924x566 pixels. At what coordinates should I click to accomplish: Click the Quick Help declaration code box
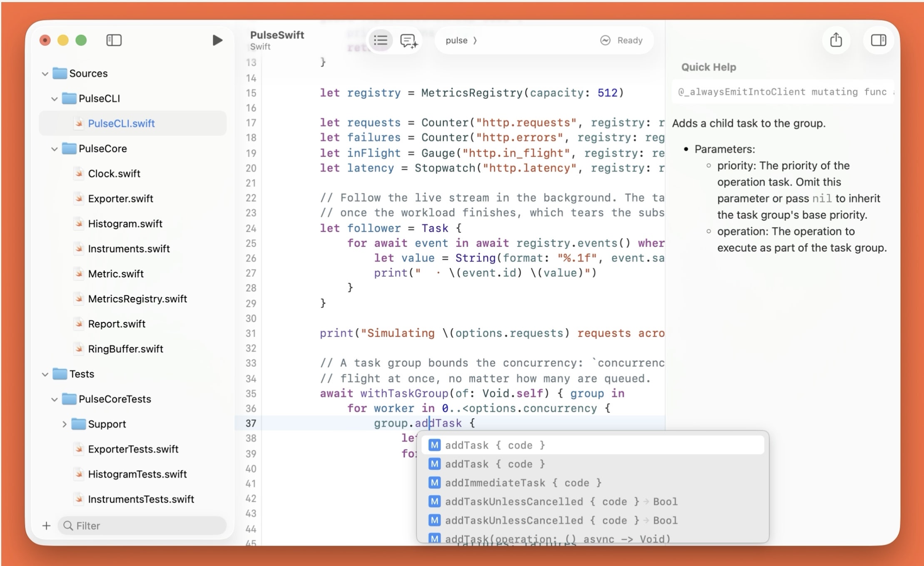[783, 92]
